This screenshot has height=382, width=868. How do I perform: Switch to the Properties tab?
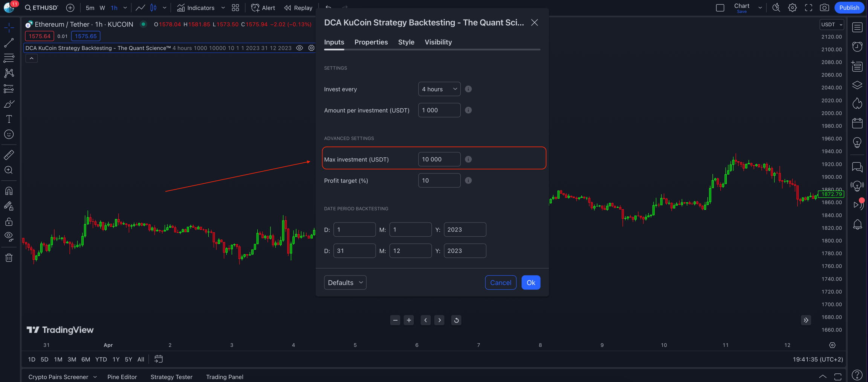coord(371,42)
